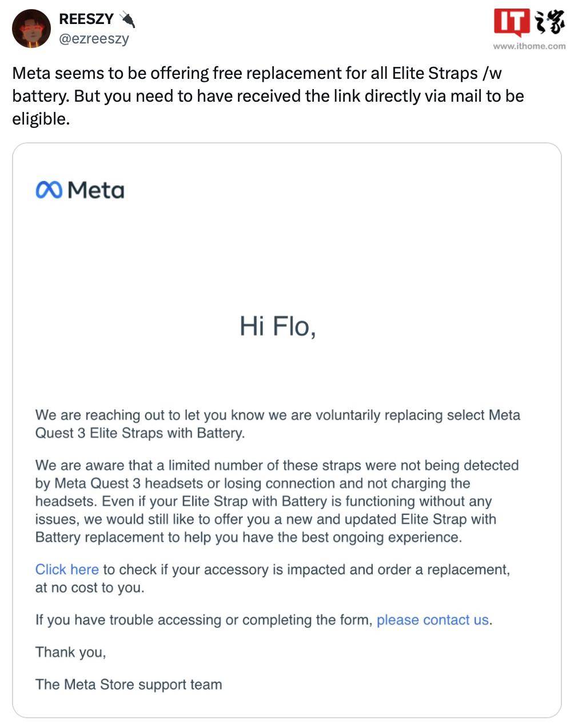Click the plug emoji beside REESZY

coord(127,19)
